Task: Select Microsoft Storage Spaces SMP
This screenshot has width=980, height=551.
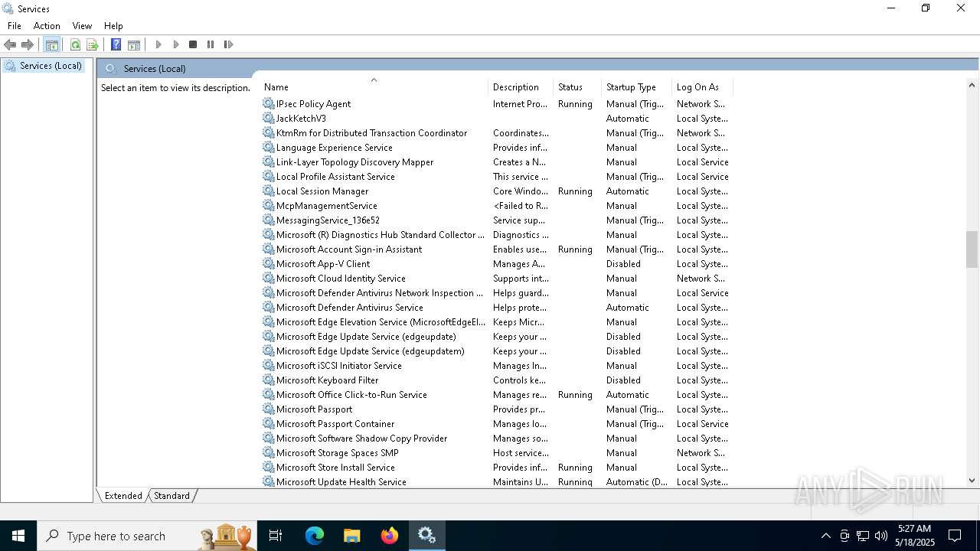Action: [496, 453]
